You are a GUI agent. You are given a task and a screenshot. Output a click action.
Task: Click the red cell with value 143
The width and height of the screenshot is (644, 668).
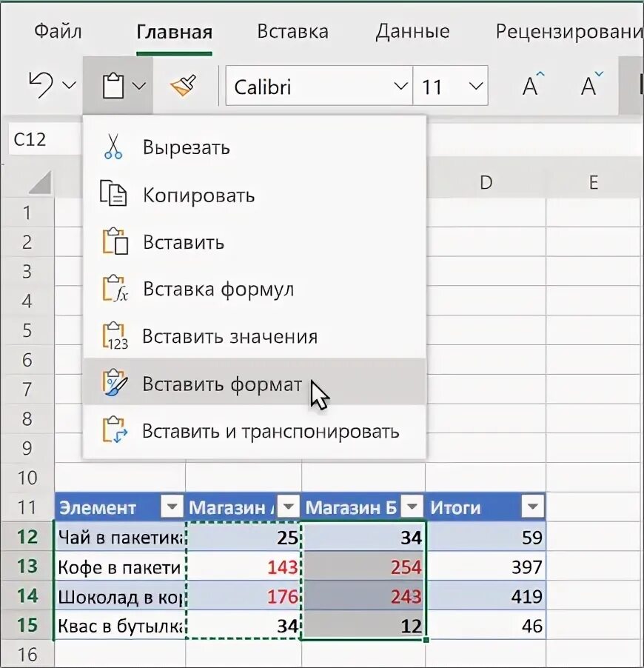coord(244,567)
